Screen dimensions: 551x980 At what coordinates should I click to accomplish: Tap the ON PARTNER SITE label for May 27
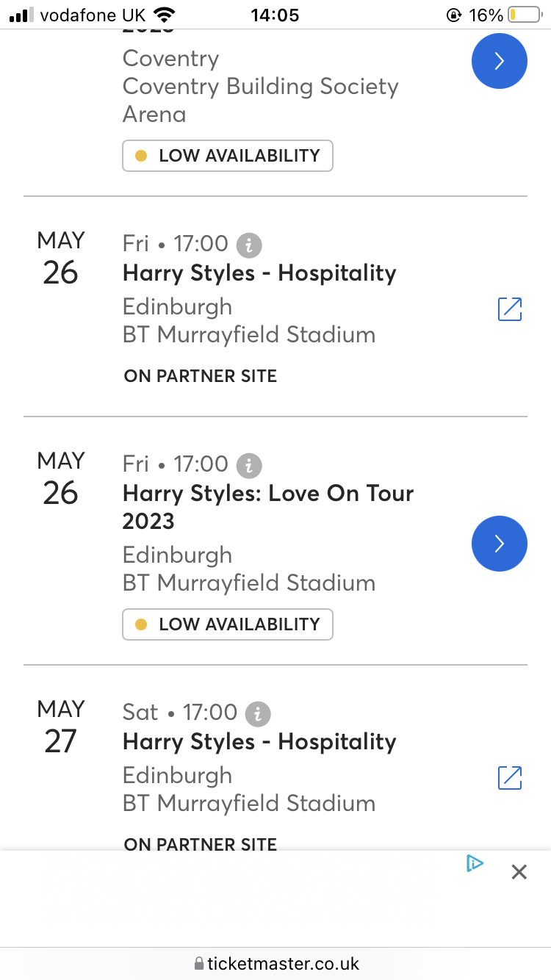click(201, 844)
